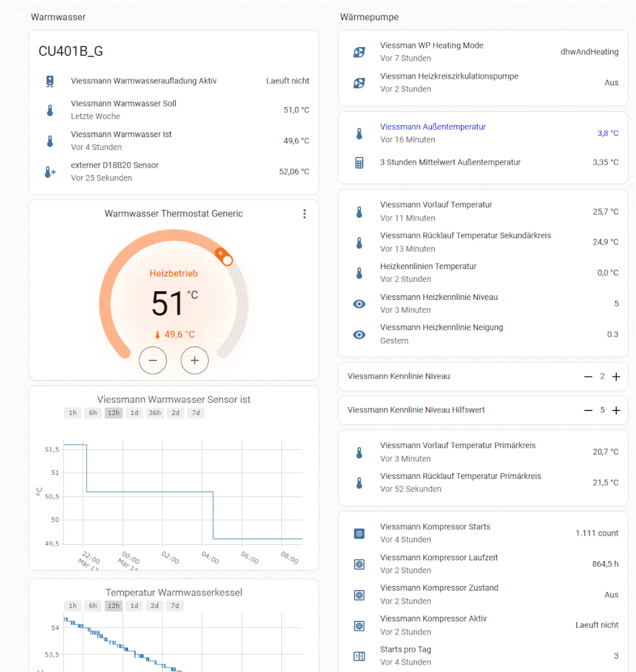Click eye icon of Heizkennlinie Neigung

click(359, 335)
